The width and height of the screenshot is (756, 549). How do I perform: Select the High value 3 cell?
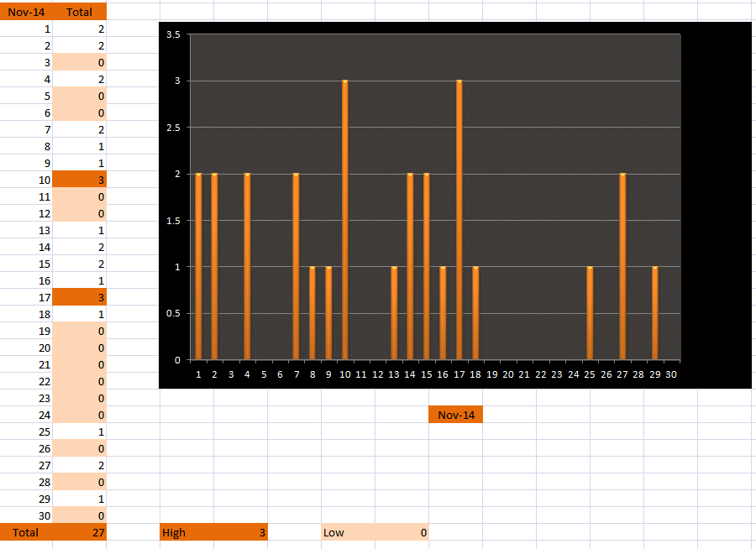click(x=240, y=532)
